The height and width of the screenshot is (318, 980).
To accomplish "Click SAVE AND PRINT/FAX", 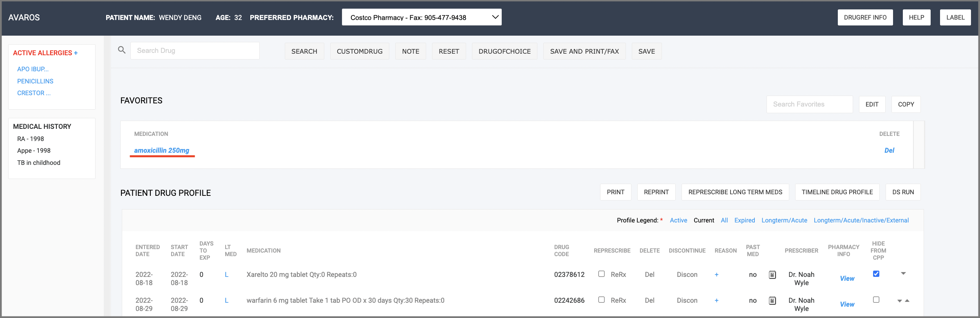I will coord(584,51).
